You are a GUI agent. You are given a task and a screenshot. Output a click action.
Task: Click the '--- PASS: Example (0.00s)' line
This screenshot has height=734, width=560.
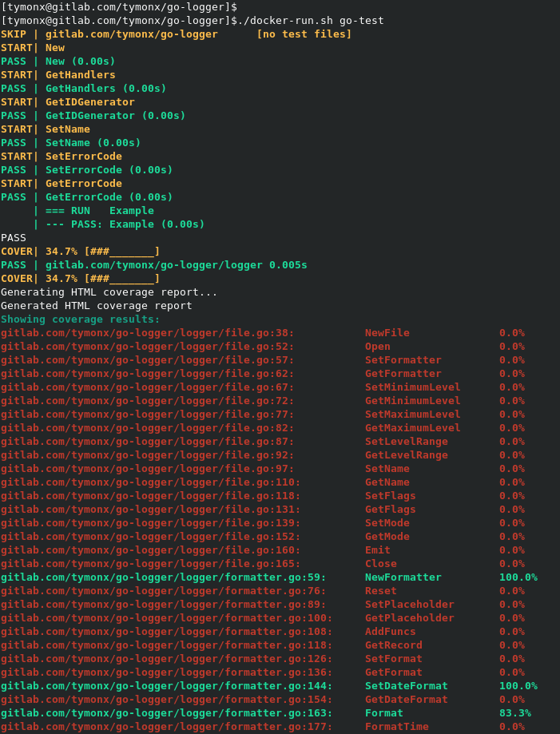pyautogui.click(x=125, y=224)
